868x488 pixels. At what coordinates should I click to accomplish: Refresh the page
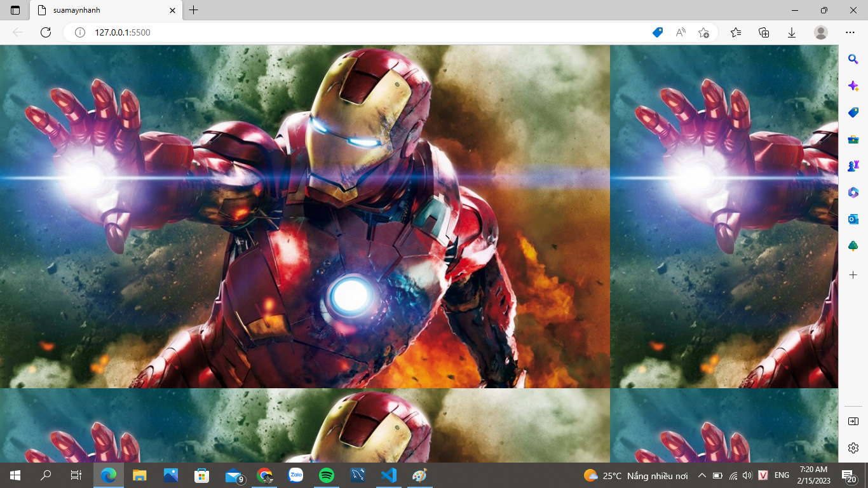coord(46,32)
